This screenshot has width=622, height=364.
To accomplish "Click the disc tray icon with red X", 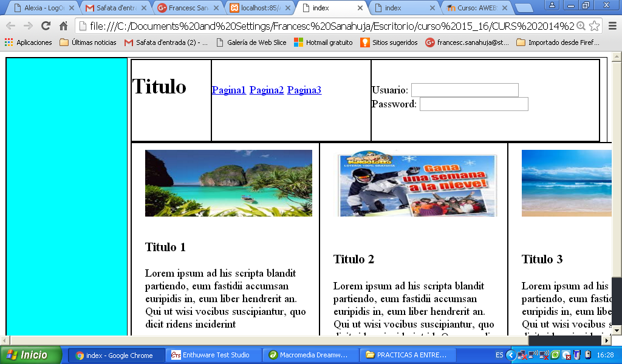I will pos(567,355).
